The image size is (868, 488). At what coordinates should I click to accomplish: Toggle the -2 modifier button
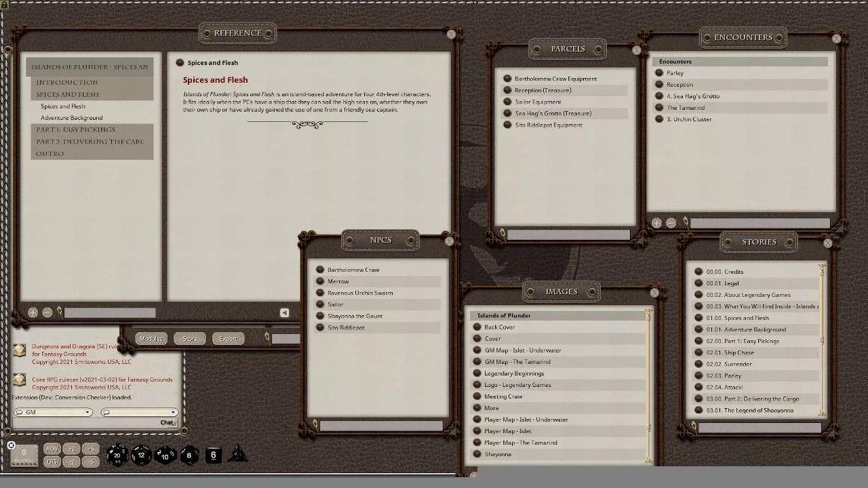(x=72, y=462)
